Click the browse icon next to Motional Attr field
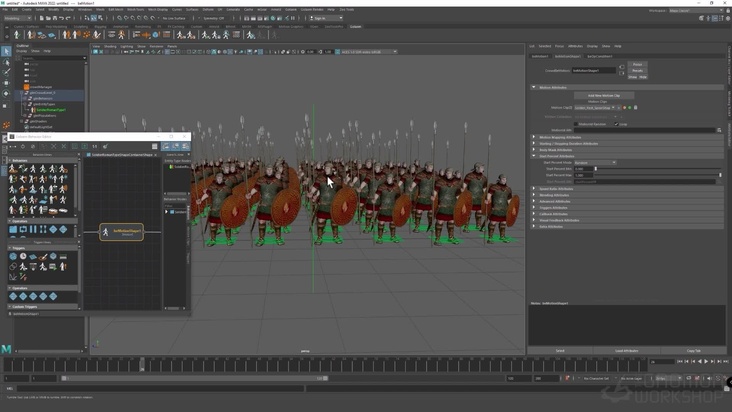732x412 pixels. point(719,130)
